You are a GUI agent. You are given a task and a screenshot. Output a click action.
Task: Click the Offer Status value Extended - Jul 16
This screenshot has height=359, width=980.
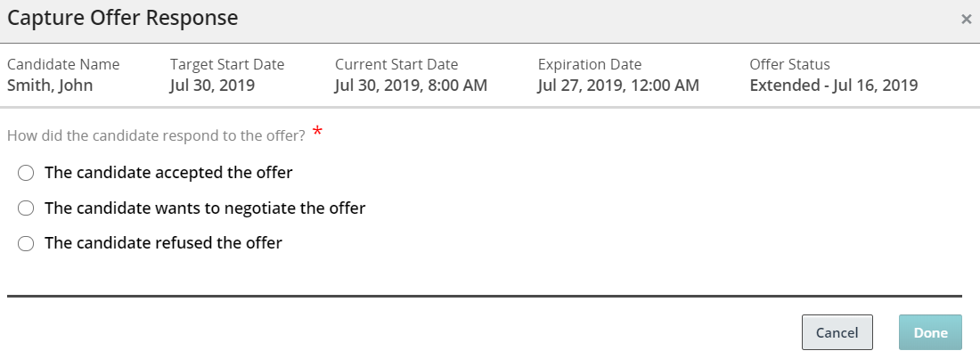[833, 86]
